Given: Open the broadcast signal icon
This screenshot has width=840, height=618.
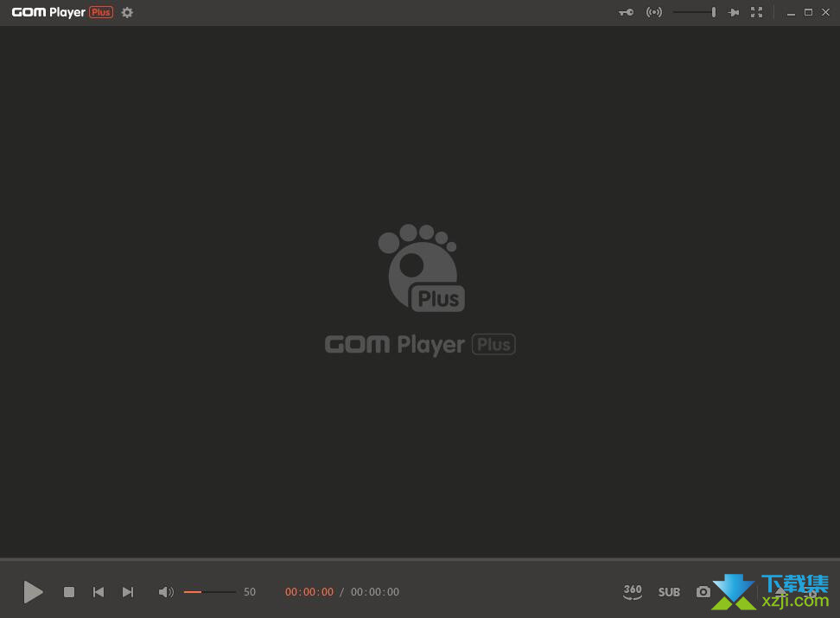Looking at the screenshot, I should [654, 12].
